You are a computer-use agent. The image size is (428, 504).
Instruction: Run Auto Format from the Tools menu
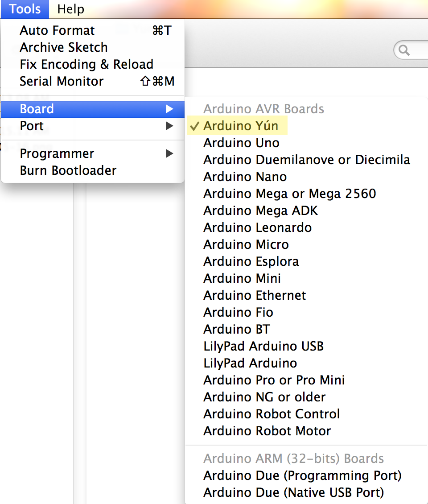pyautogui.click(x=57, y=30)
